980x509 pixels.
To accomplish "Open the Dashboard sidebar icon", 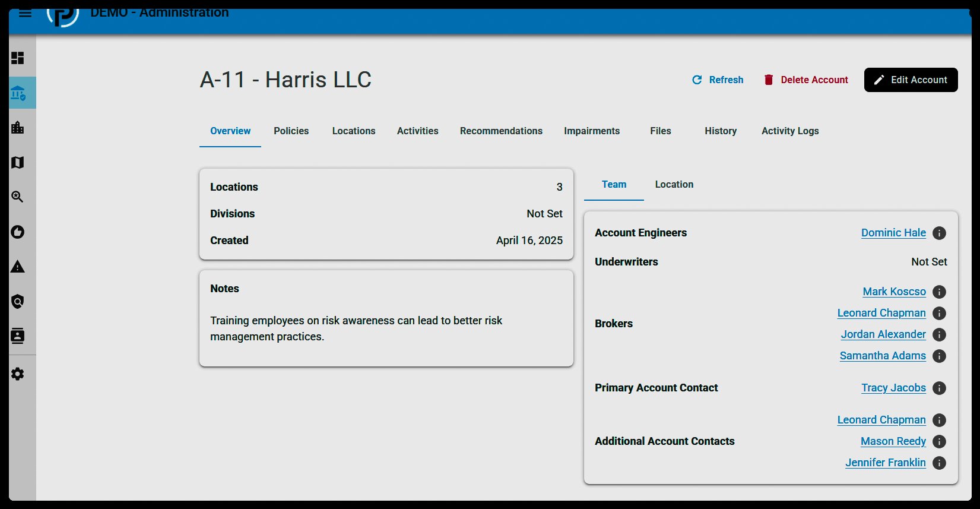I will (x=18, y=58).
